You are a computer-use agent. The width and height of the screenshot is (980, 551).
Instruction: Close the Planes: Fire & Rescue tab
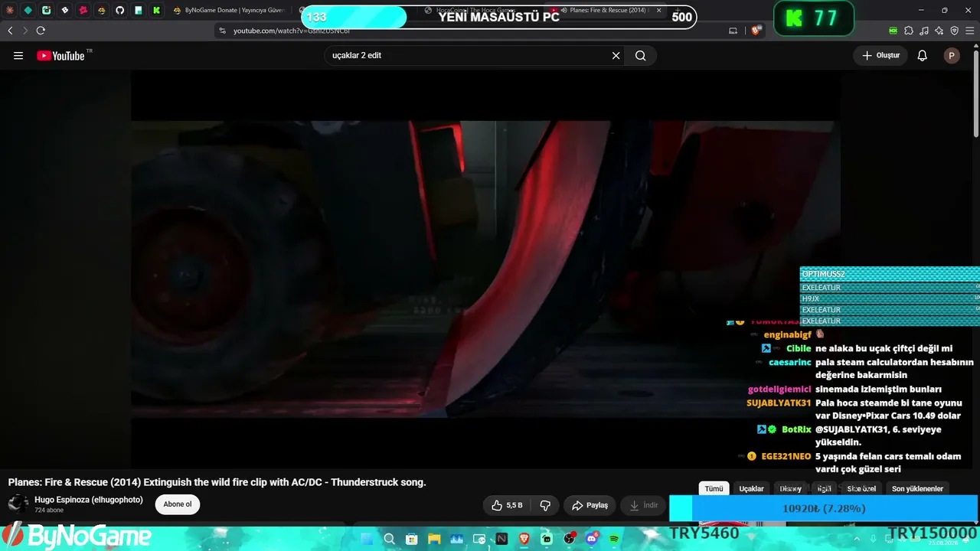658,11
